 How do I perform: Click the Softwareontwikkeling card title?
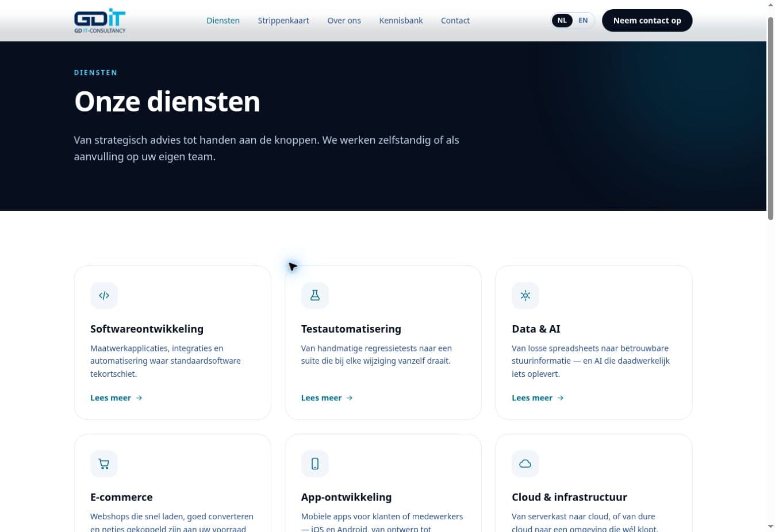tap(147, 329)
